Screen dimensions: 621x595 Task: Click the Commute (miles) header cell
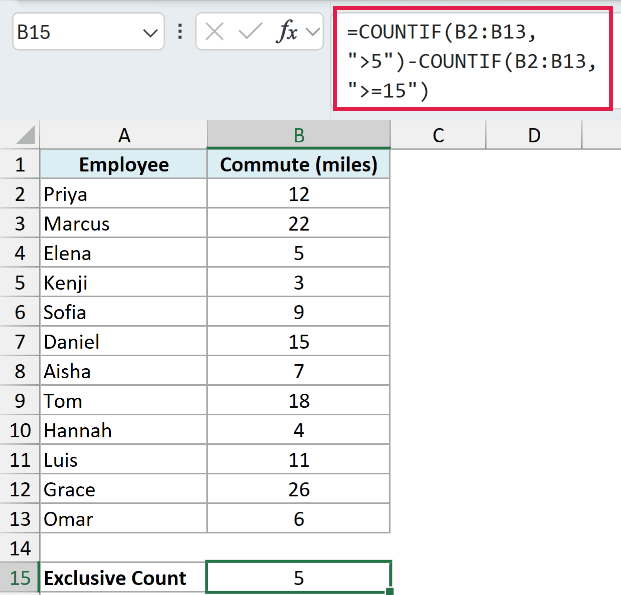click(299, 164)
